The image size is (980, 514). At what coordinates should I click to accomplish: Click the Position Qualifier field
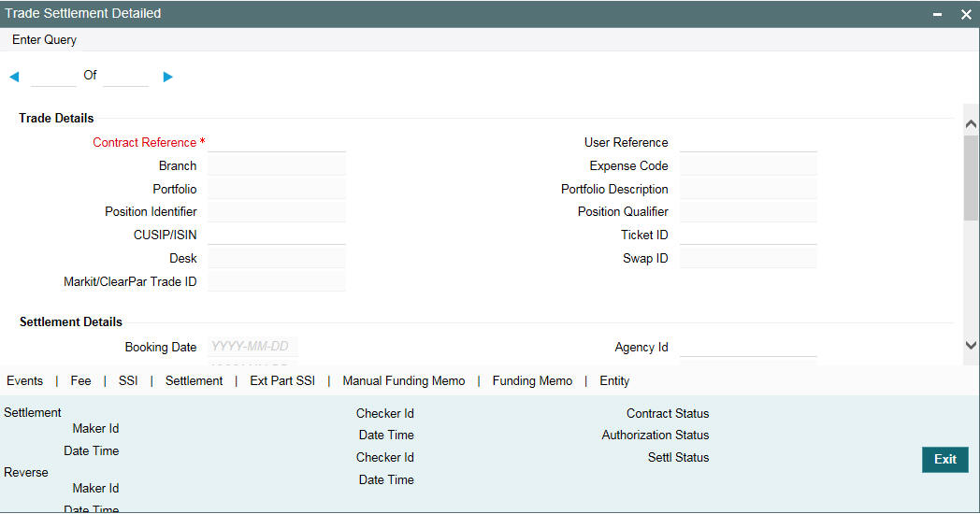748,212
